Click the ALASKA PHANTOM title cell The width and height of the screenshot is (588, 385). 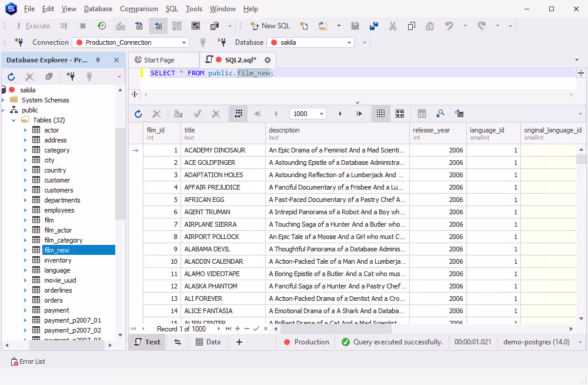223,286
